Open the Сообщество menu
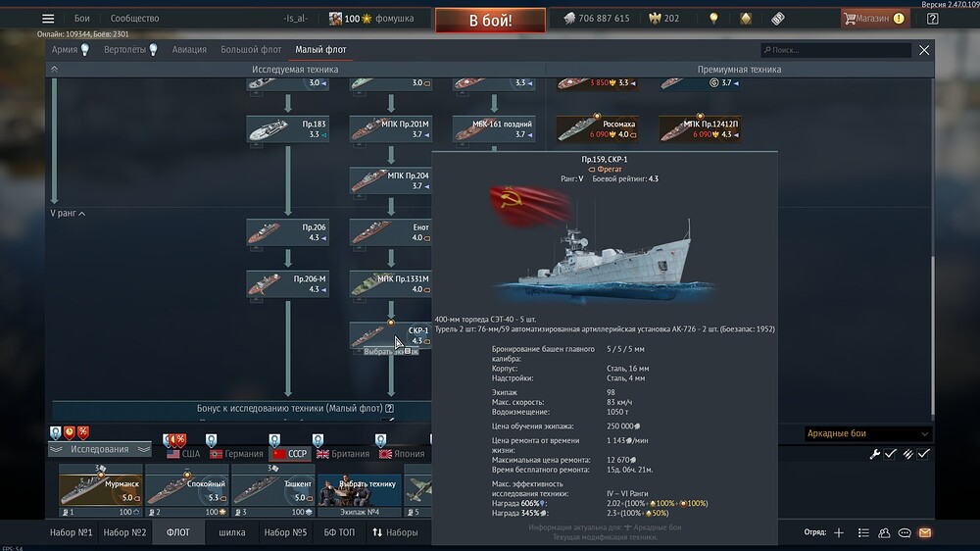This screenshot has width=980, height=551. (x=134, y=18)
